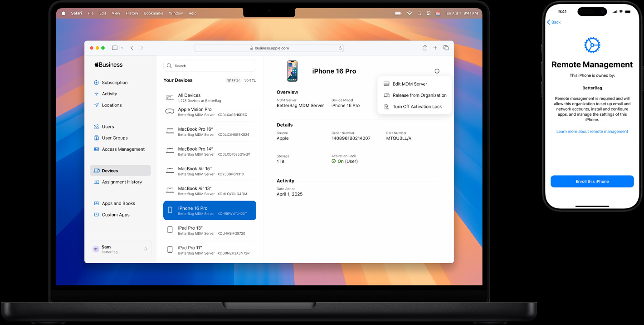Reload the page using the address bar icon
This screenshot has width=644, height=325.
(x=340, y=48)
